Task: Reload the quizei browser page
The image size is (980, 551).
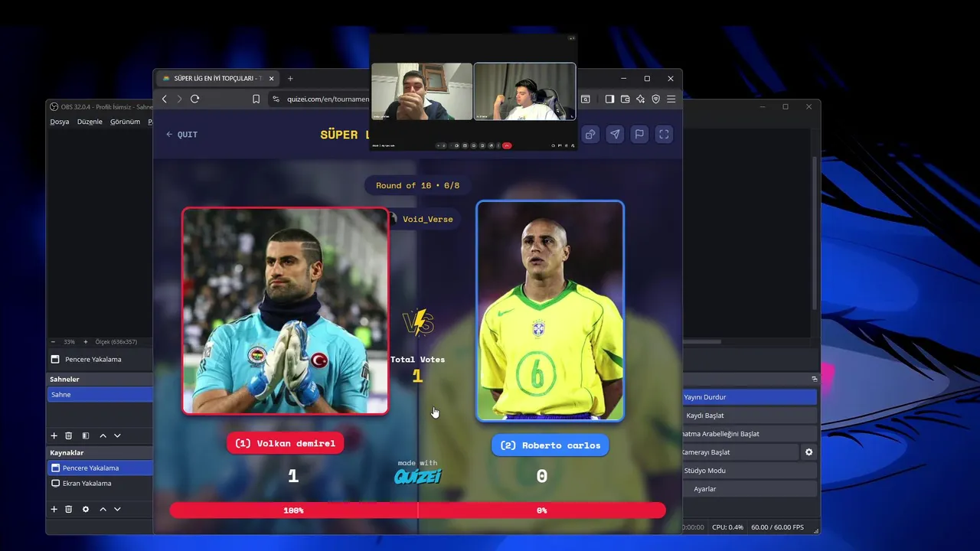Action: 195,99
